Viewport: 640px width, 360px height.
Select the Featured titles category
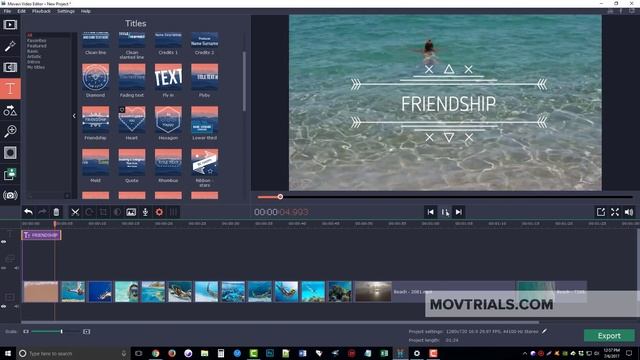[37, 46]
